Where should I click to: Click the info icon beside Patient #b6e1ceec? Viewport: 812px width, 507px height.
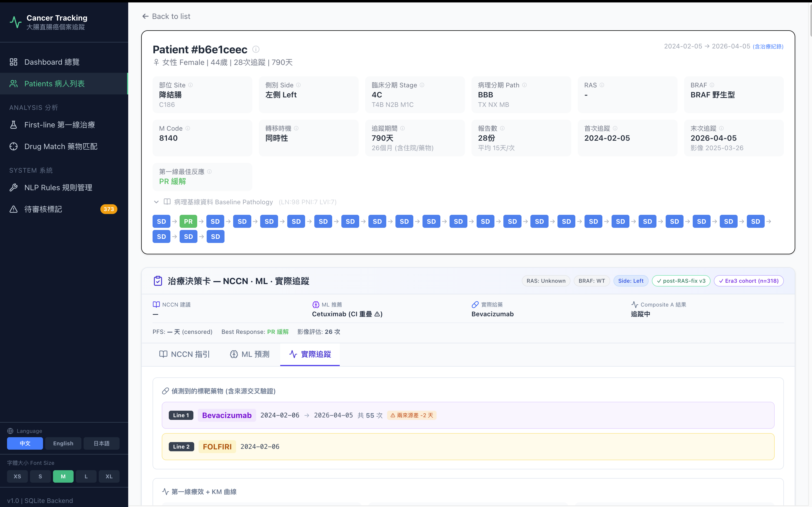256,49
